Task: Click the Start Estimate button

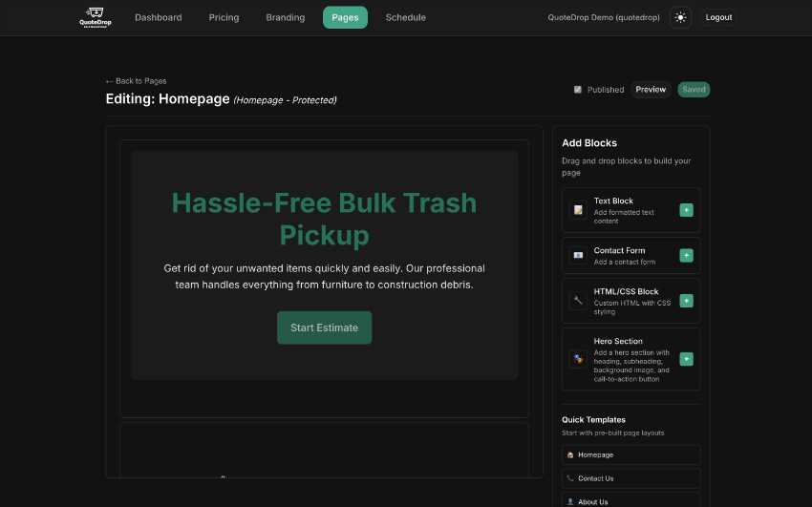Action: 324,327
